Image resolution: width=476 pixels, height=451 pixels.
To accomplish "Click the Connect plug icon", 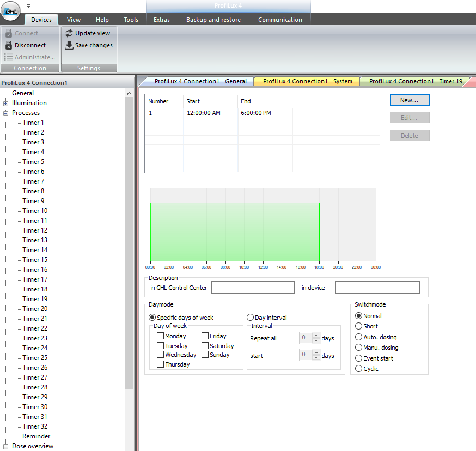I will pos(9,33).
